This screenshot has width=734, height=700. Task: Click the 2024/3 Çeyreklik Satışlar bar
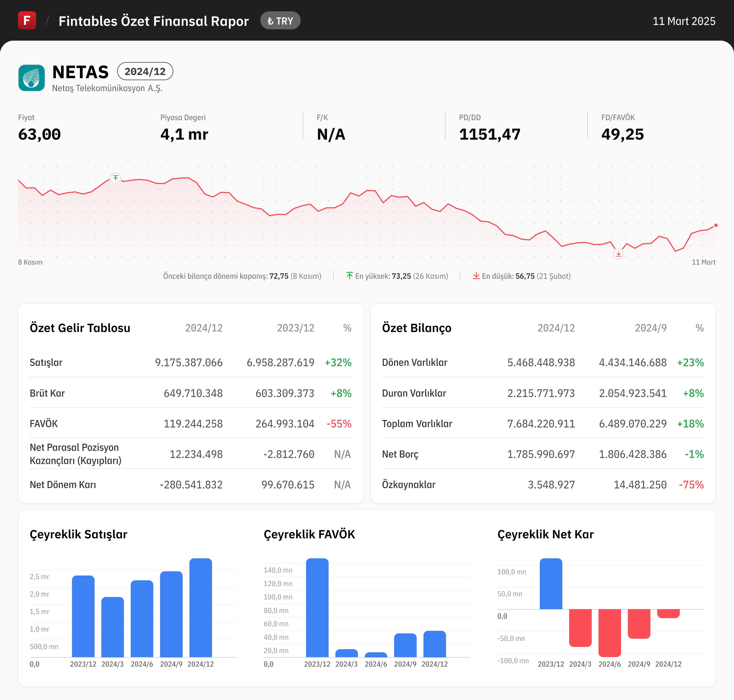(113, 627)
